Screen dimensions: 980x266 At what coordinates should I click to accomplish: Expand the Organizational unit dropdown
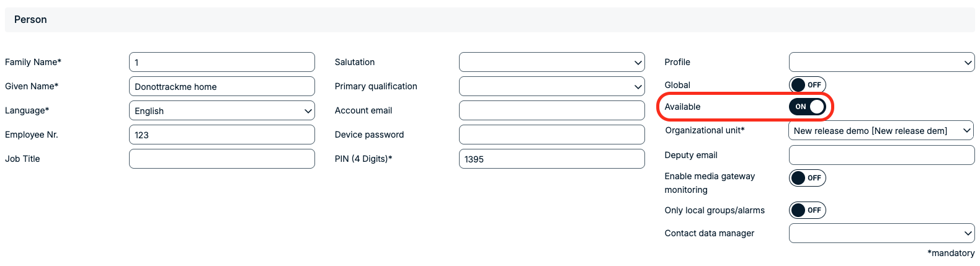(881, 131)
